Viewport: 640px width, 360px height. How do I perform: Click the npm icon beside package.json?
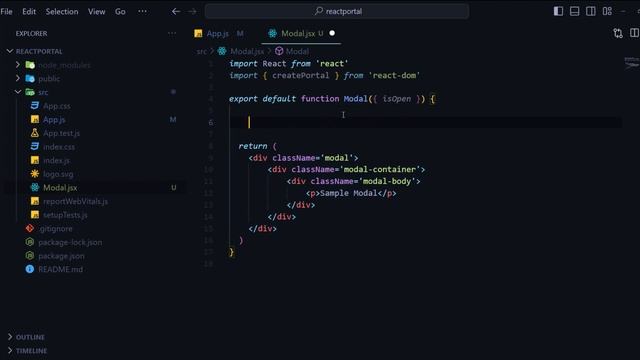(x=30, y=256)
